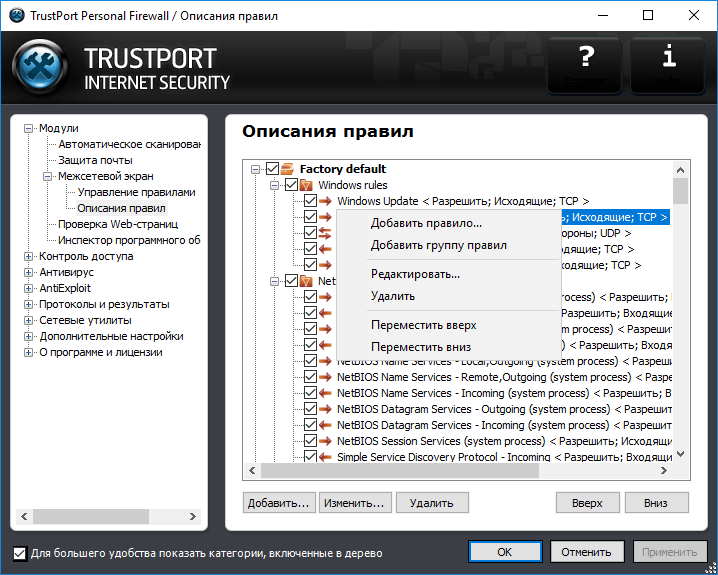Screen dimensions: 718x575
Task: Click the rules list vertical scrollbar thumb
Action: 680,191
